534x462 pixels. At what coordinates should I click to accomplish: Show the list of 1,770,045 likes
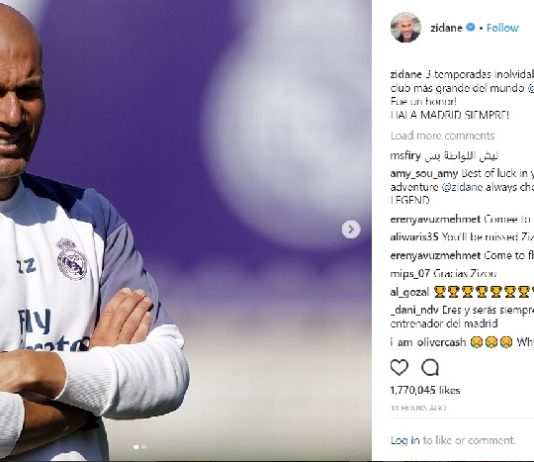425,390
